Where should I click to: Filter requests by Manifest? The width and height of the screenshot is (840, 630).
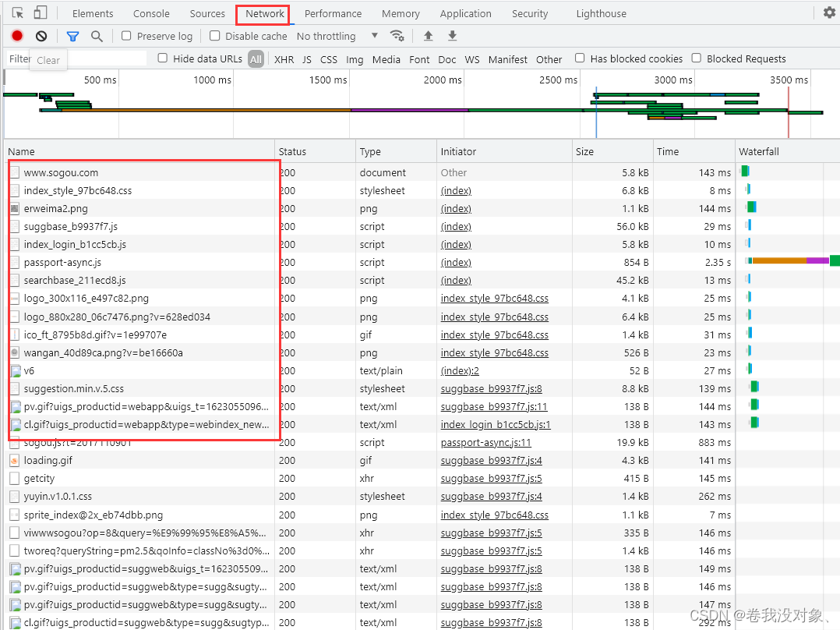pyautogui.click(x=508, y=59)
